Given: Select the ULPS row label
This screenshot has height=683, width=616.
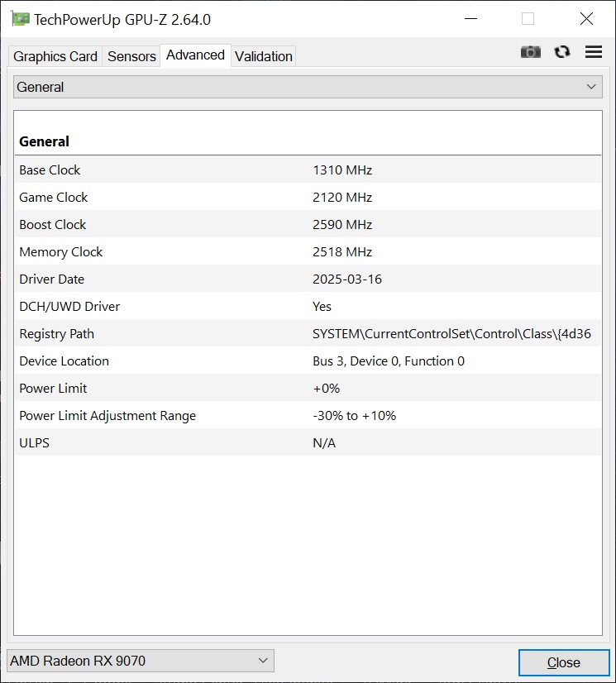Looking at the screenshot, I should pos(35,443).
